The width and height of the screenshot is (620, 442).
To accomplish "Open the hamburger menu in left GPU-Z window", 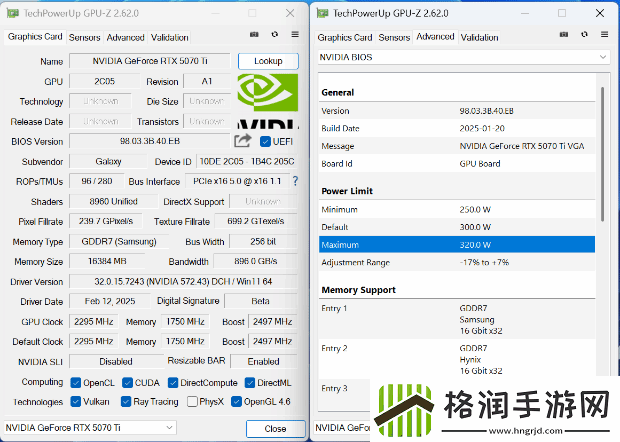I will click(x=295, y=34).
